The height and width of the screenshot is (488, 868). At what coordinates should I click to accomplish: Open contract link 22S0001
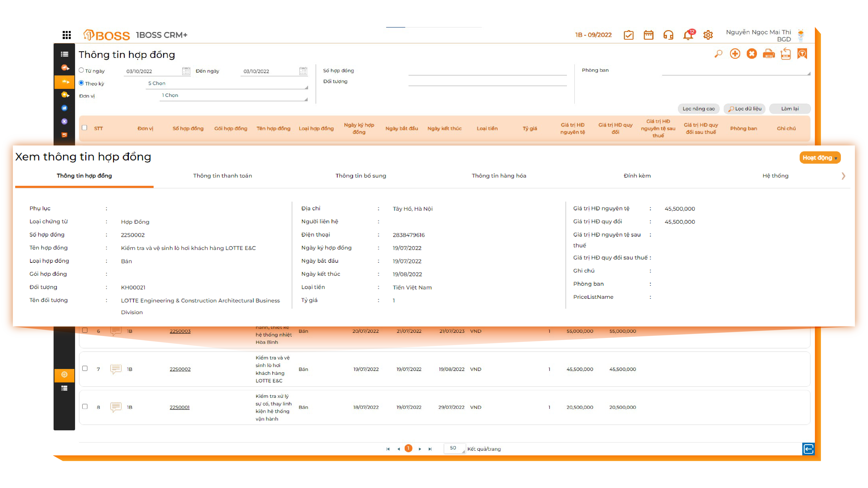coord(180,407)
